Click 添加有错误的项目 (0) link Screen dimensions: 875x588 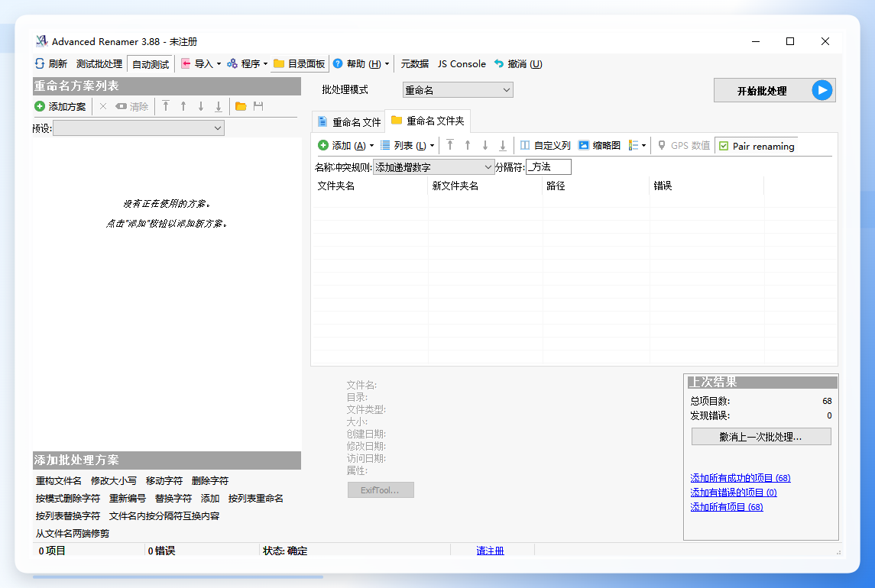734,493
